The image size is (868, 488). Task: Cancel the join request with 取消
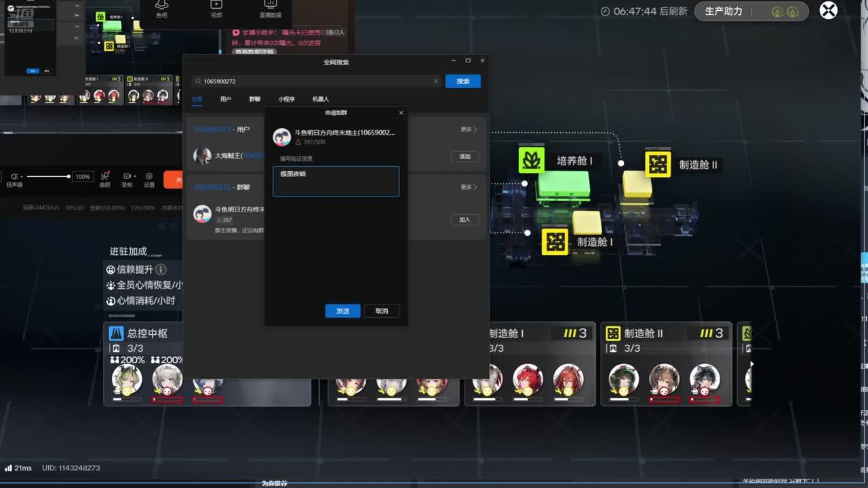(382, 311)
